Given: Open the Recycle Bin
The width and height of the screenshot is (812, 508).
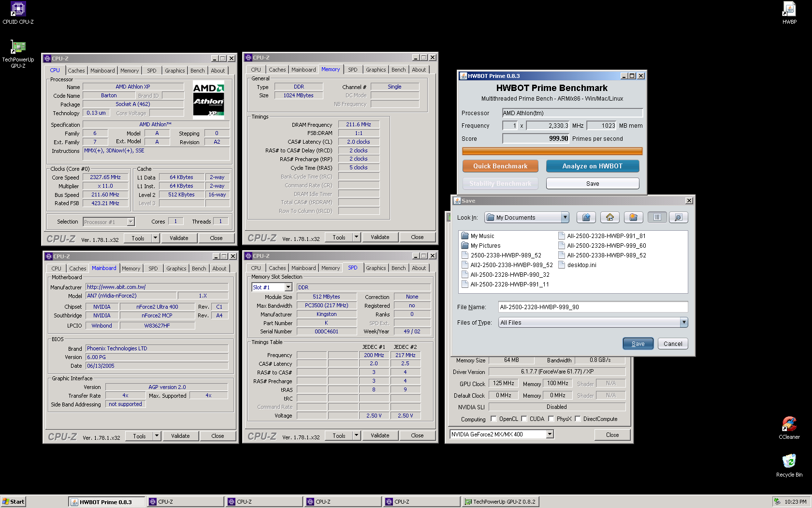Looking at the screenshot, I should point(789,465).
